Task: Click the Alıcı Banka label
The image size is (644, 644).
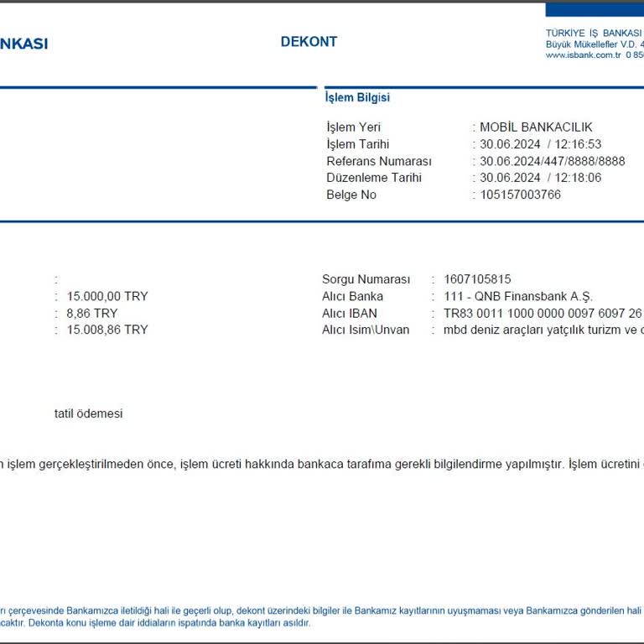Action: point(352,296)
